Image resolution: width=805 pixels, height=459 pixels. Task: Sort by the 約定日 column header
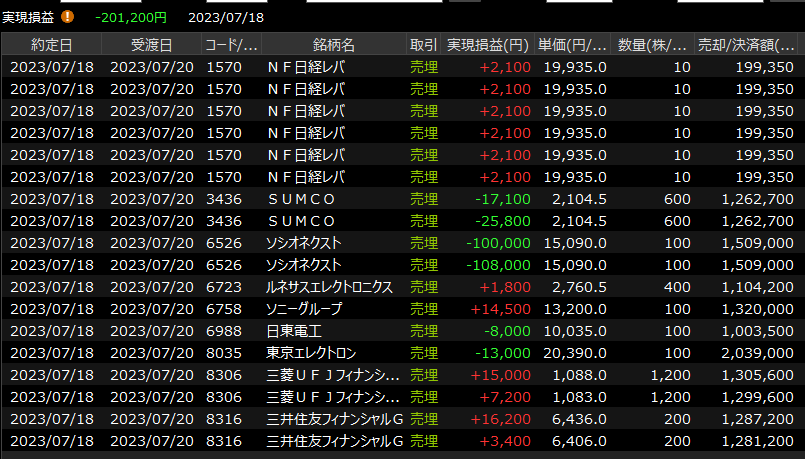pos(51,45)
